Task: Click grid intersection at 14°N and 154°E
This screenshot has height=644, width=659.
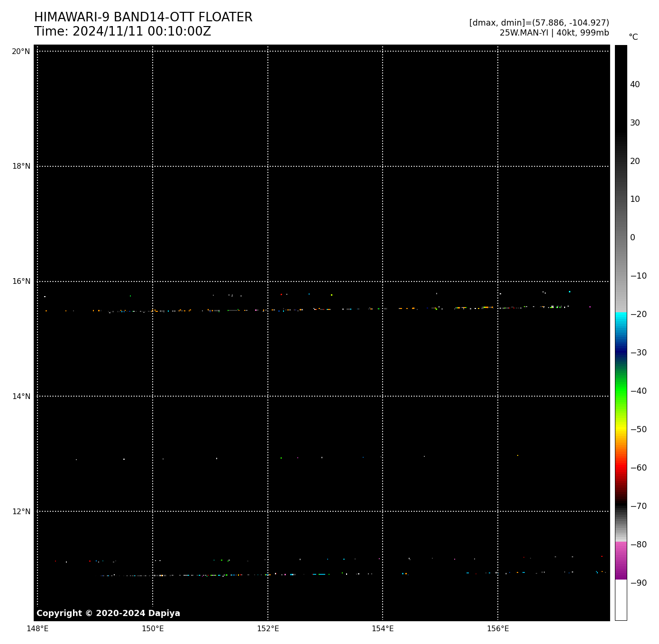Action: (383, 396)
